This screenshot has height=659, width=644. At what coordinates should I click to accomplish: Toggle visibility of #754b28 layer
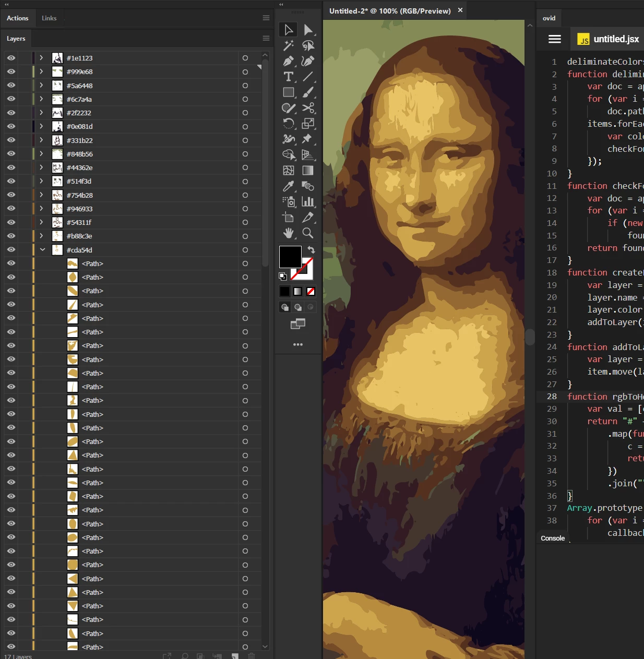point(11,195)
